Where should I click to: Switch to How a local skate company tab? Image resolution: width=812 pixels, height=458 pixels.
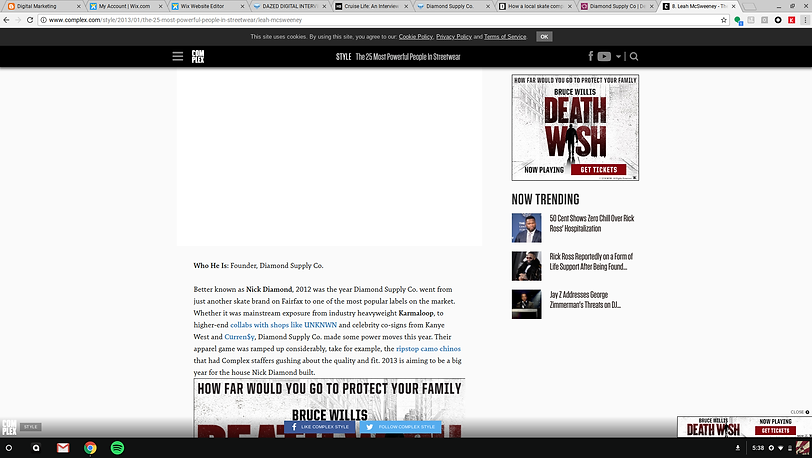pos(533,6)
